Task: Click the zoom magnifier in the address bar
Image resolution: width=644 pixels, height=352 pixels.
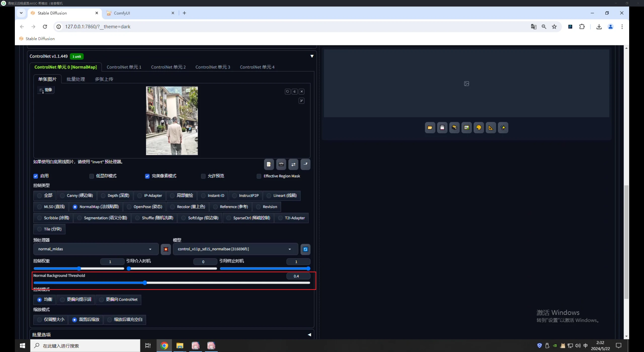Action: [x=544, y=27]
